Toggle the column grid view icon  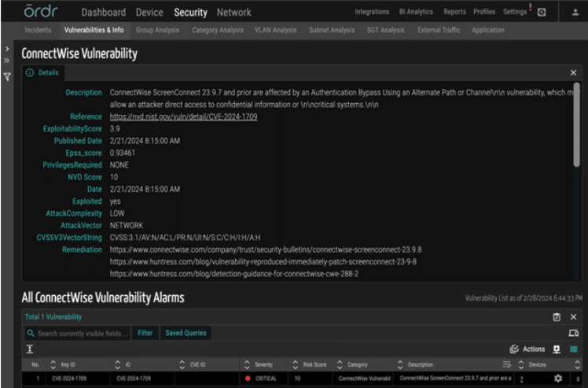[574, 349]
